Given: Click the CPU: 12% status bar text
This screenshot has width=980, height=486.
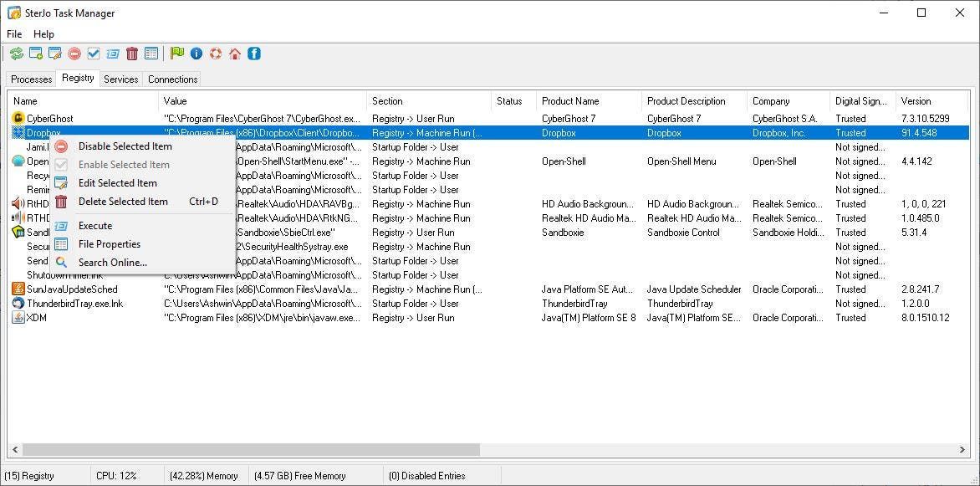Looking at the screenshot, I should (116, 476).
